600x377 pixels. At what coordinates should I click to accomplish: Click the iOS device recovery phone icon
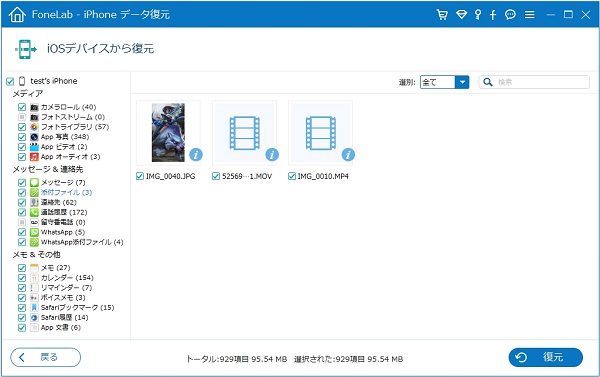point(26,49)
